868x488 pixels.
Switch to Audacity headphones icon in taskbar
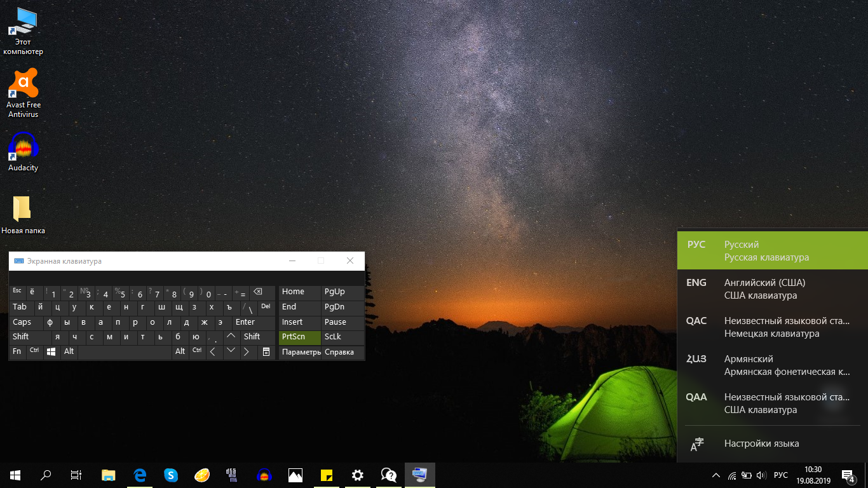click(x=264, y=475)
